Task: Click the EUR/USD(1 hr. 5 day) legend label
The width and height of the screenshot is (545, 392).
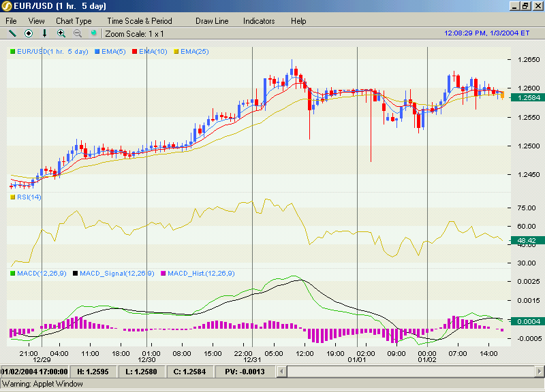Action: pos(52,52)
